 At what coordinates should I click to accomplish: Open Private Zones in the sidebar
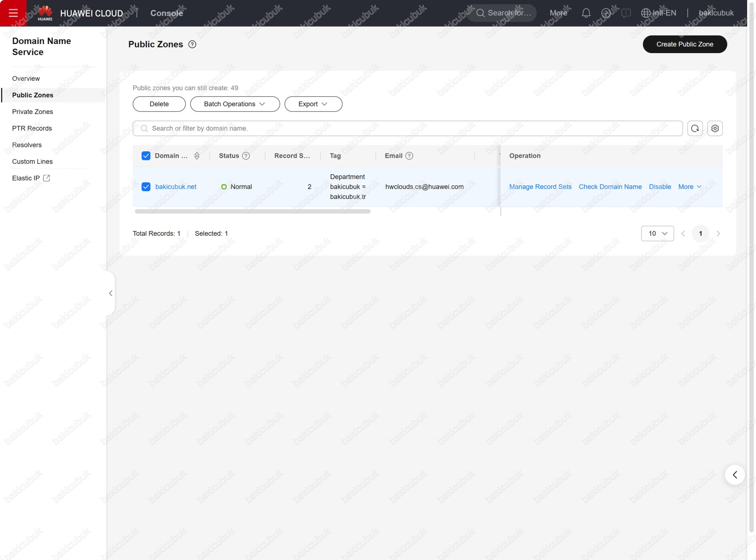(x=32, y=111)
